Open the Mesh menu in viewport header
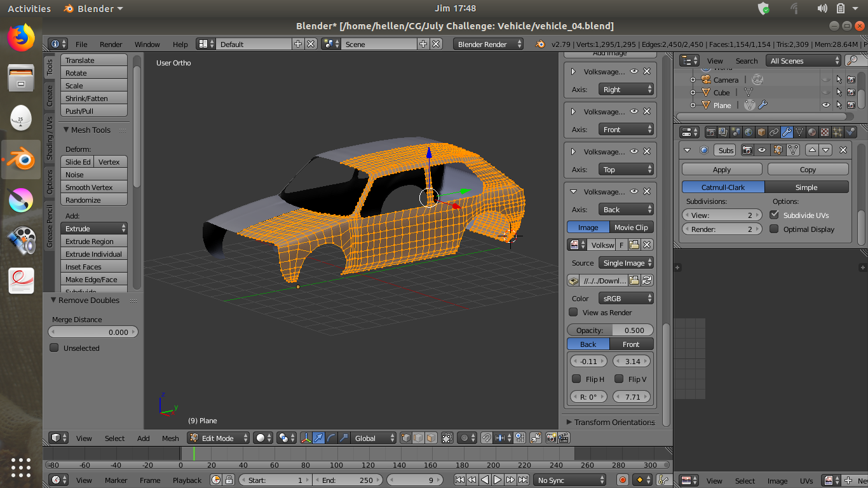Image resolution: width=868 pixels, height=488 pixels. (170, 438)
